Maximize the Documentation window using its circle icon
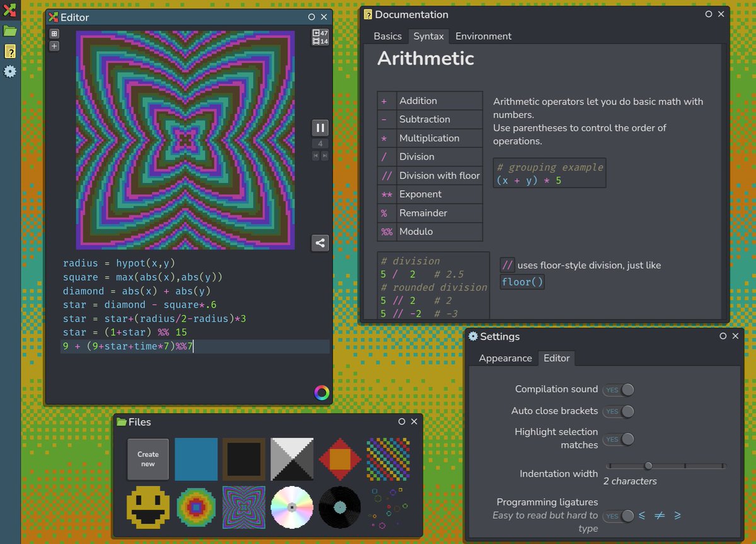Image resolution: width=756 pixels, height=544 pixels. (x=709, y=14)
